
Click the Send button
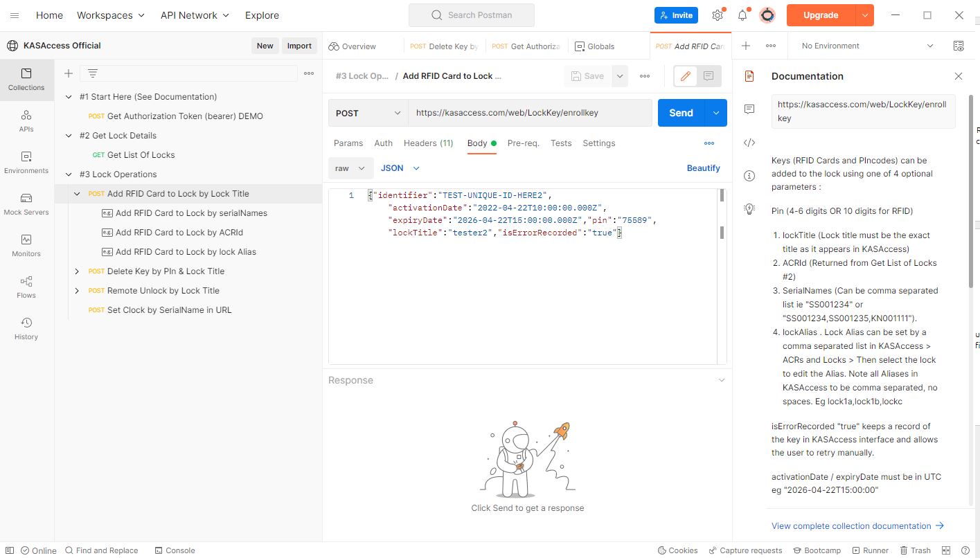[x=680, y=113]
